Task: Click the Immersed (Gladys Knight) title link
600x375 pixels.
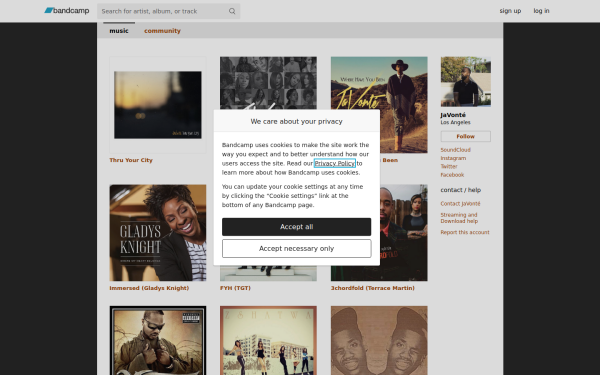Action: (149, 288)
